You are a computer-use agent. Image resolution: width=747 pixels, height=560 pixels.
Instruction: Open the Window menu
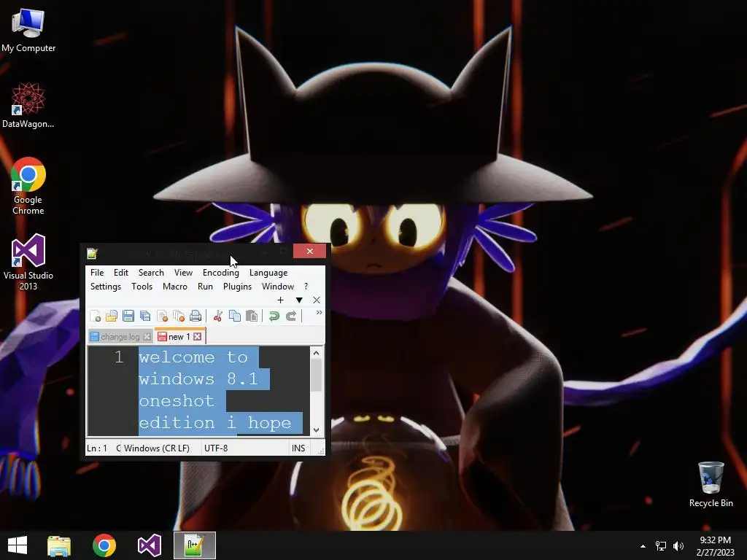(278, 286)
